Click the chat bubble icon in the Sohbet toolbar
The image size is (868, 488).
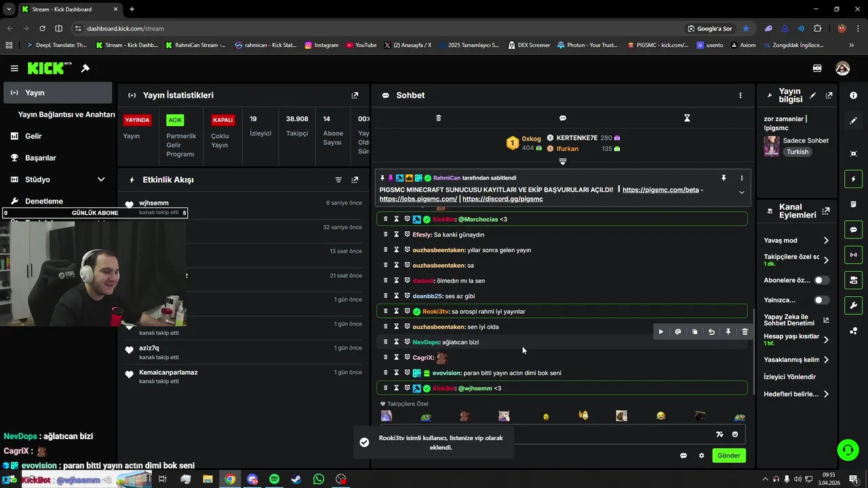pos(563,118)
